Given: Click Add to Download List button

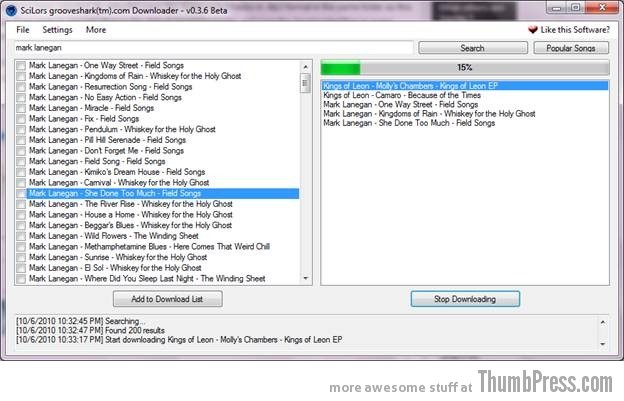Looking at the screenshot, I should (x=168, y=299).
